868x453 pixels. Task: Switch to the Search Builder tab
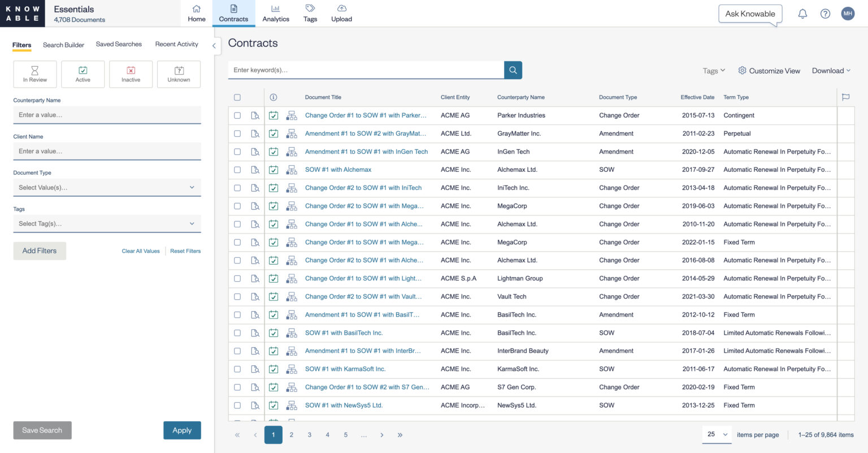[63, 44]
